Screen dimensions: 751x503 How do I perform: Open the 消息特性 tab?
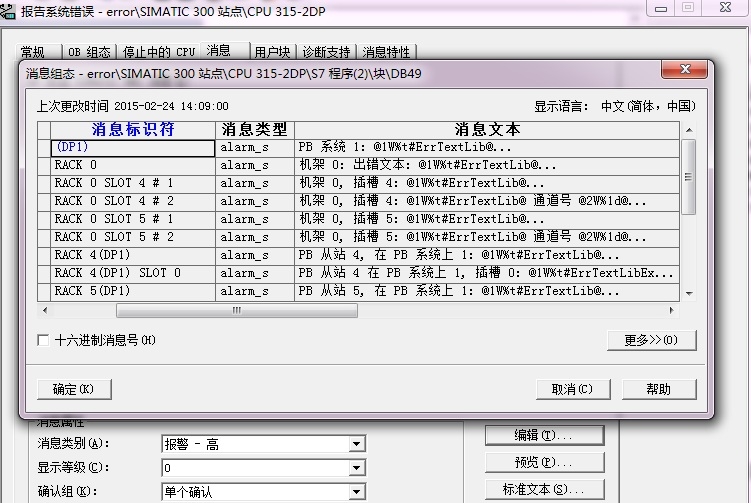pos(386,52)
